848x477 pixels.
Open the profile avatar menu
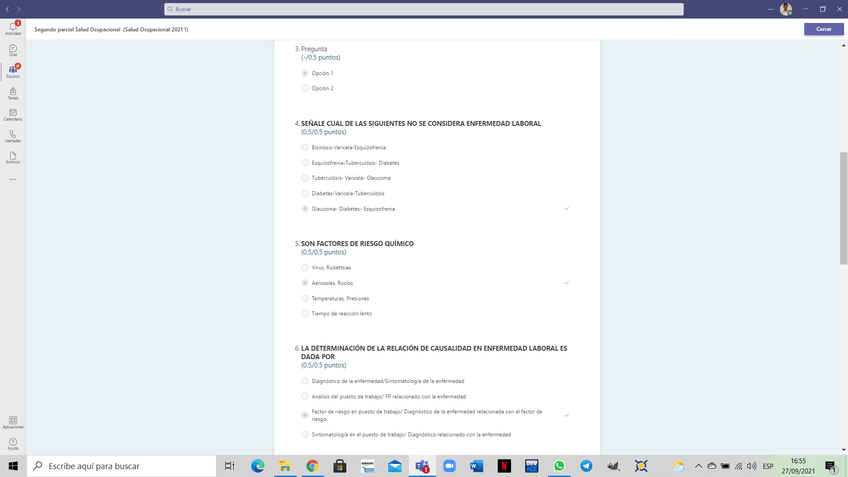click(786, 9)
